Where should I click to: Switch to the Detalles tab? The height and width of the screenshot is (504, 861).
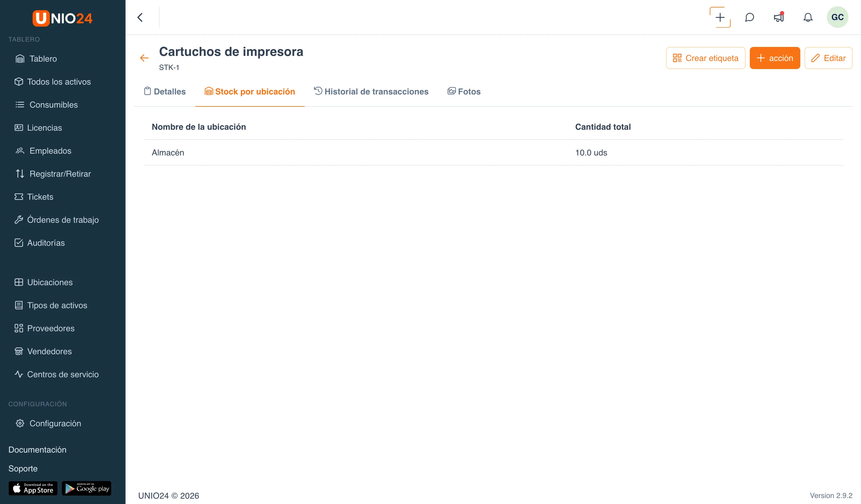coord(165,91)
